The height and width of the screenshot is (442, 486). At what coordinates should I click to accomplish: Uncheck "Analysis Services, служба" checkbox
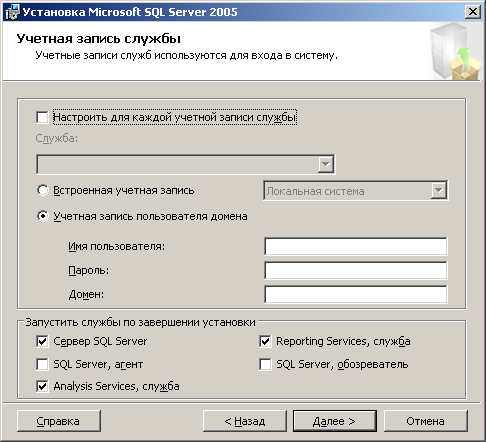click(42, 386)
